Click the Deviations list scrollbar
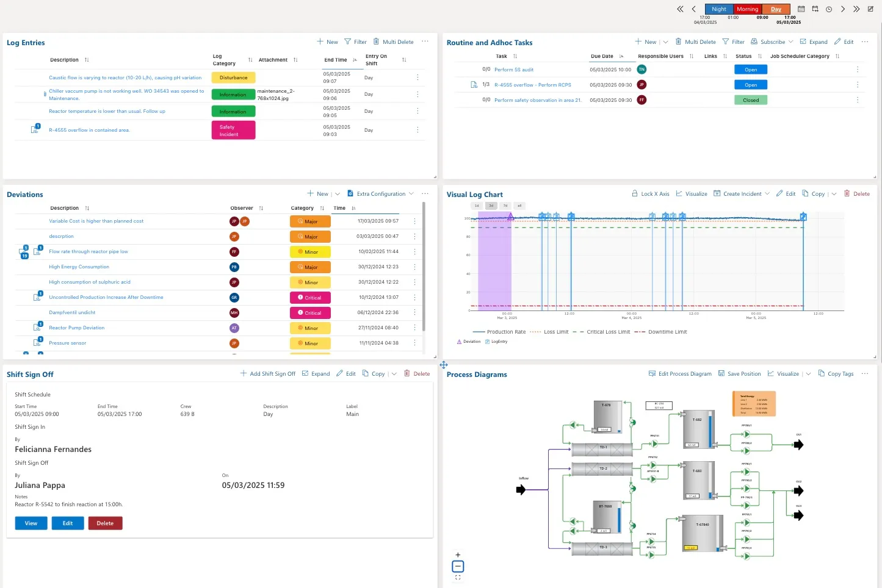The image size is (882, 588). point(424,267)
